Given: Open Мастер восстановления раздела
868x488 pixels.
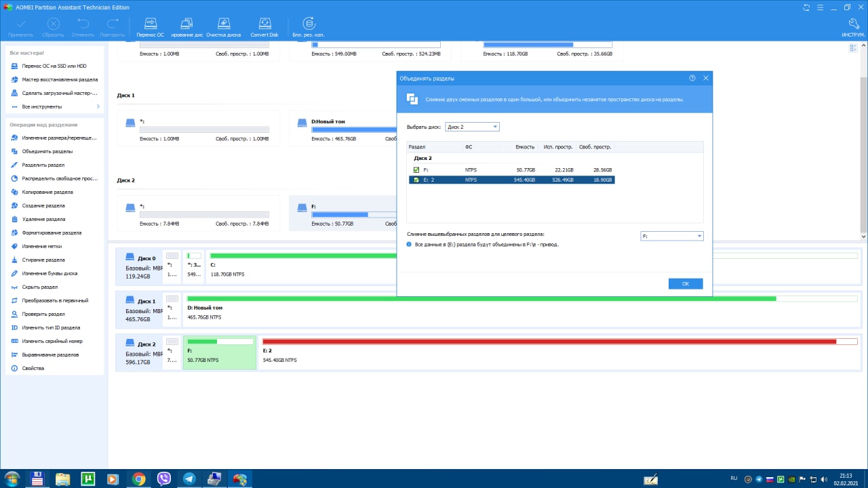Looking at the screenshot, I should pos(54,79).
